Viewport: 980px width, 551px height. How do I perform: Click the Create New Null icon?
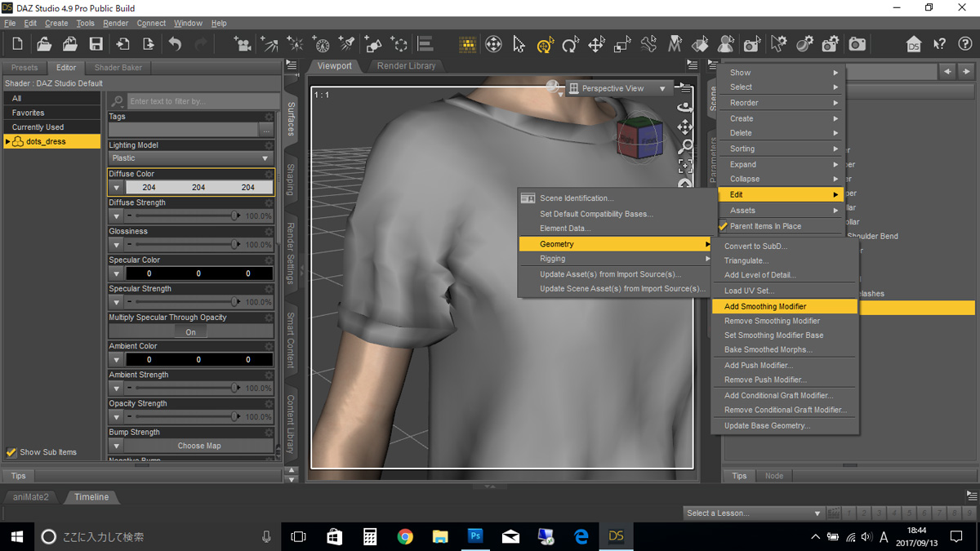coord(399,44)
